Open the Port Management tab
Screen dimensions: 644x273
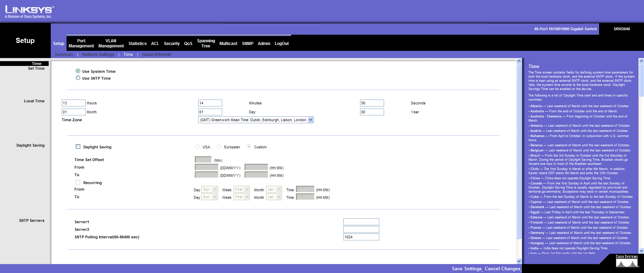click(x=81, y=43)
